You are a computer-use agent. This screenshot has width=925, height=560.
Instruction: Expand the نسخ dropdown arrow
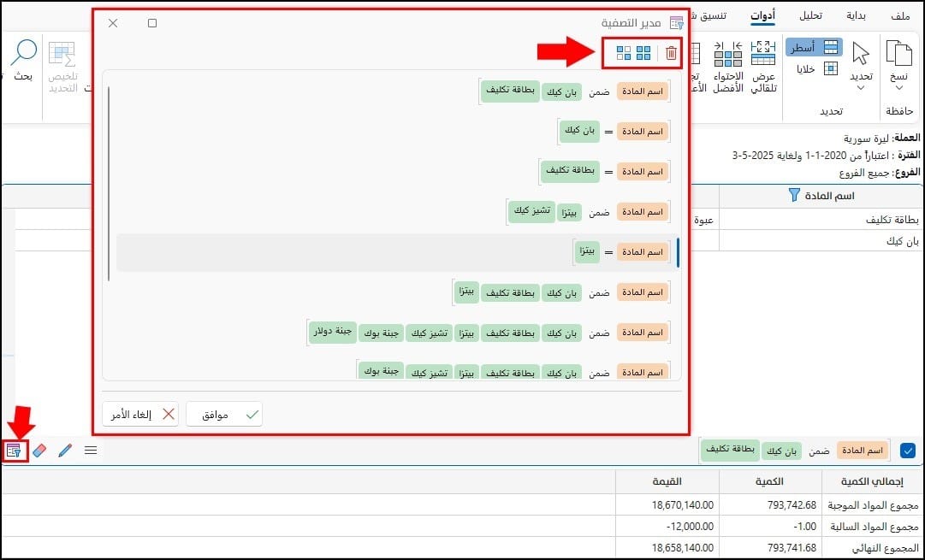(899, 88)
